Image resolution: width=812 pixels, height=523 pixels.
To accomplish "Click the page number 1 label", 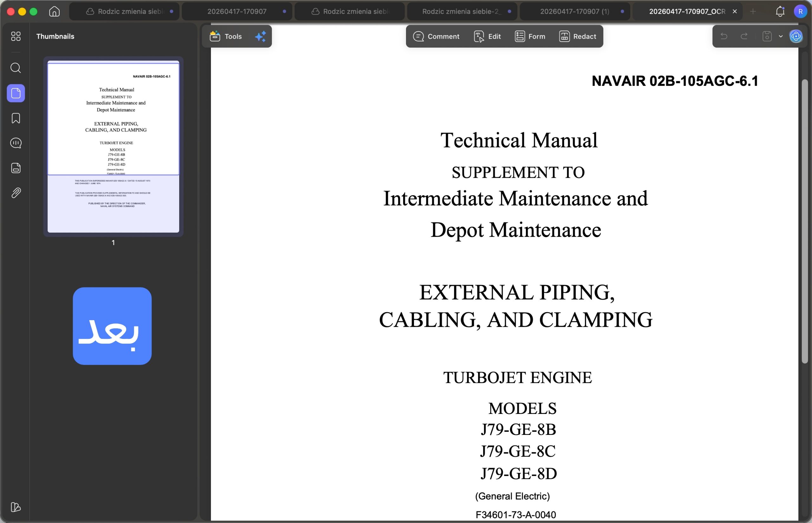I will pyautogui.click(x=113, y=242).
